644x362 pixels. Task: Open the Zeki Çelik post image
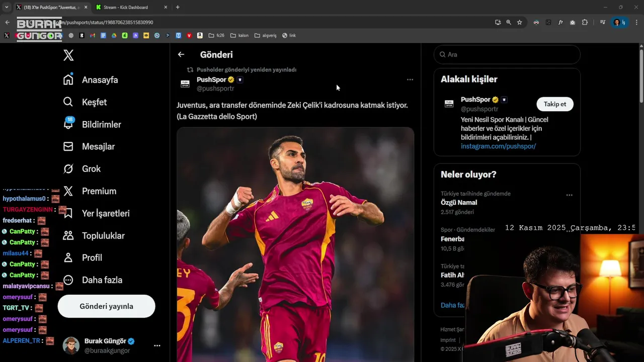(295, 244)
